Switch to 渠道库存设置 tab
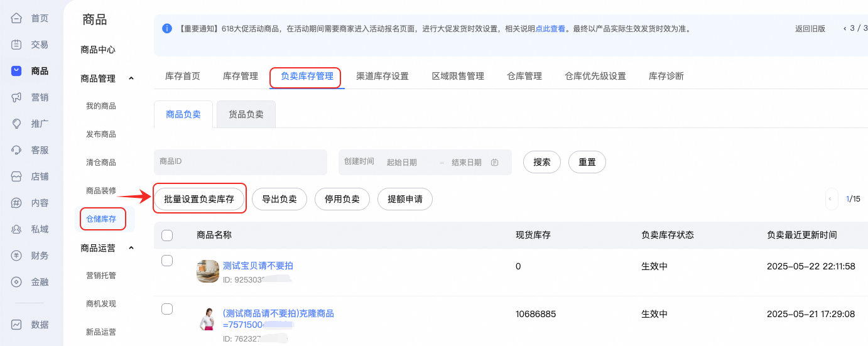This screenshot has width=868, height=346. tap(382, 76)
